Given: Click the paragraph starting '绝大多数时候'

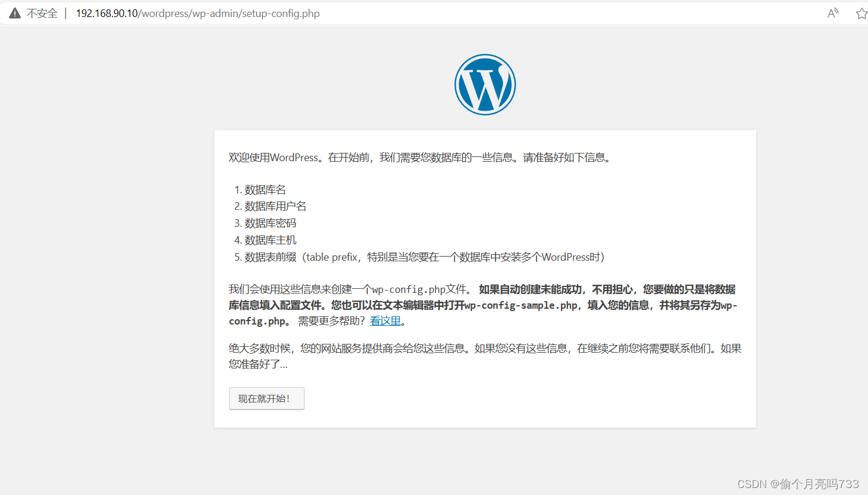Looking at the screenshot, I should click(x=485, y=356).
